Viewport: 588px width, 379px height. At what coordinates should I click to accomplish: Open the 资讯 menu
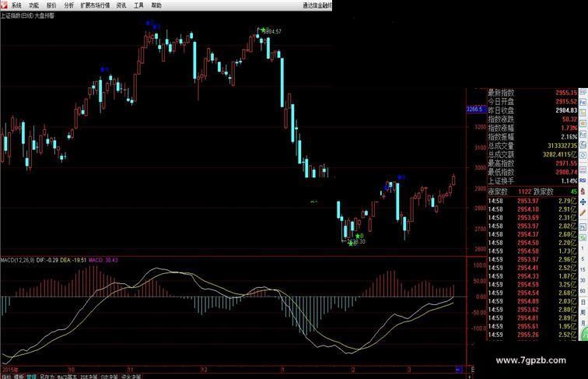(121, 5)
